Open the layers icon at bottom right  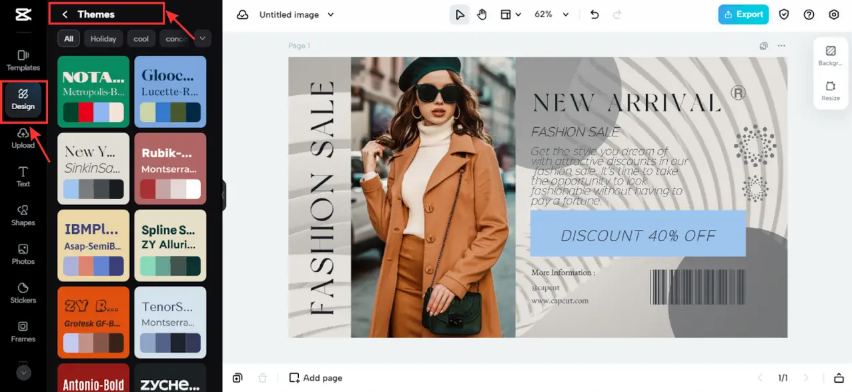(838, 377)
